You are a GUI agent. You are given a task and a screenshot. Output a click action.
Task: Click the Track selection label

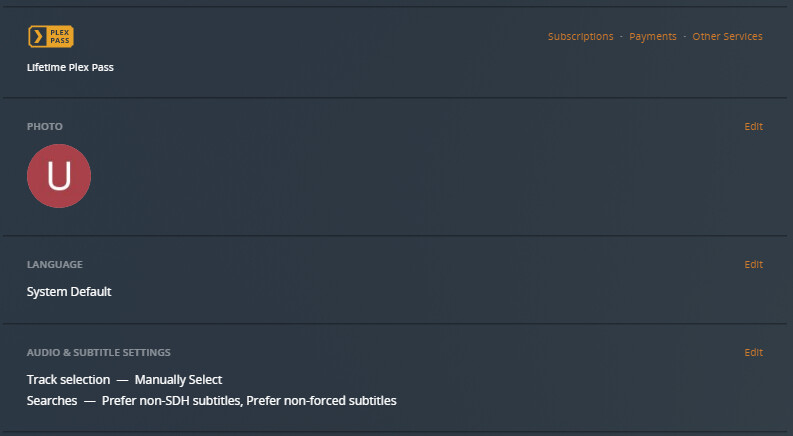point(68,380)
